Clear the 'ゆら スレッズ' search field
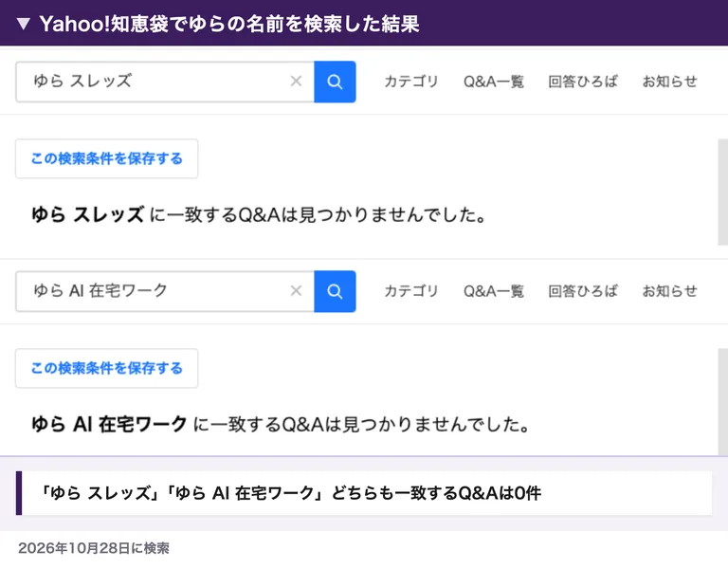Screen dimensions: 728x569 tap(296, 82)
